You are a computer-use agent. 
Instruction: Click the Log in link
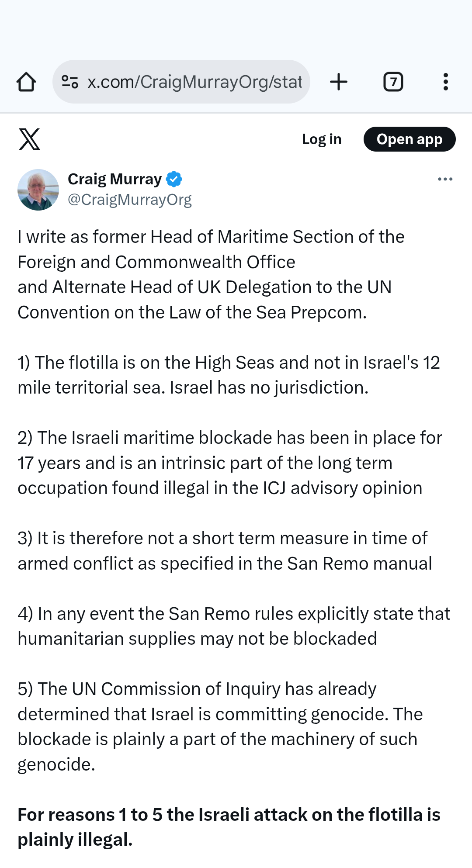[322, 139]
